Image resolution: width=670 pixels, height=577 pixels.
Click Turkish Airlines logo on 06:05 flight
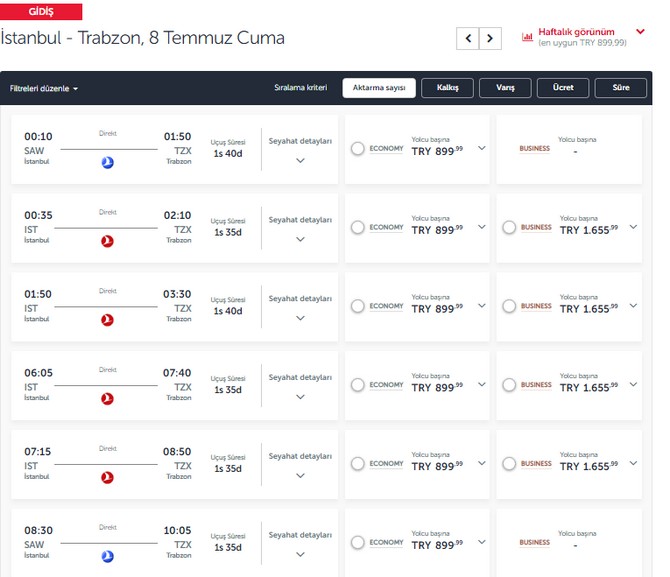[108, 398]
